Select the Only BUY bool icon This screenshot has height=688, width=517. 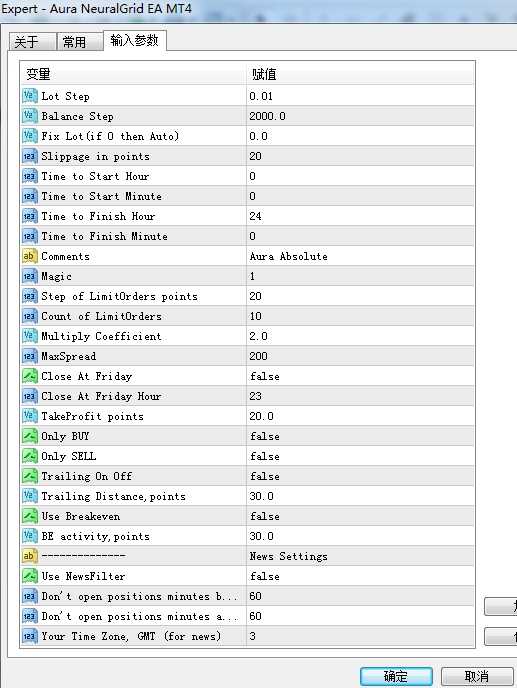[29, 436]
